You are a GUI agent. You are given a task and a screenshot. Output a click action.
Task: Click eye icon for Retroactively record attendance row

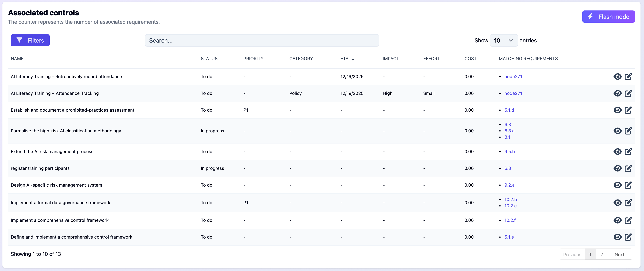617,77
